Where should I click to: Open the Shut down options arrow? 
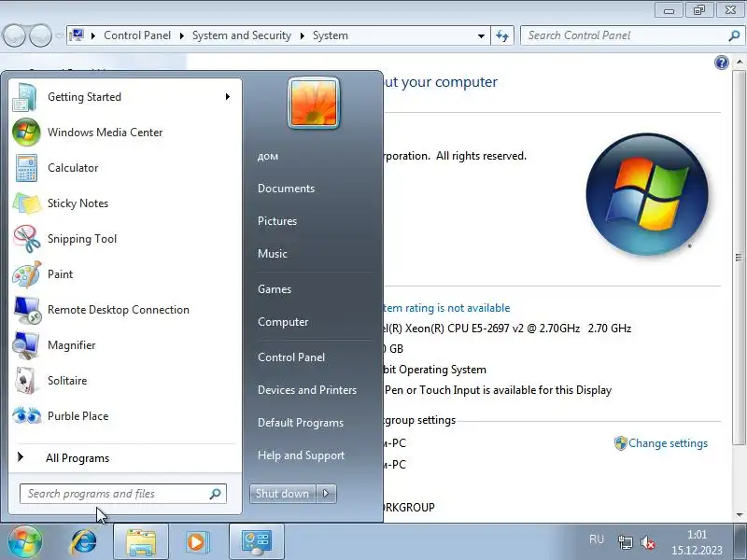point(326,494)
